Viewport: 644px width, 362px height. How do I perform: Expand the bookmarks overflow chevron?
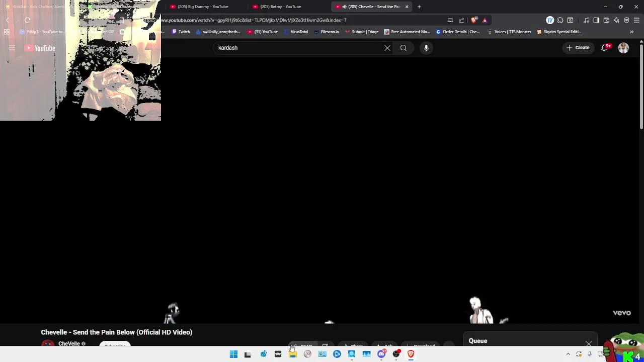coord(631,32)
